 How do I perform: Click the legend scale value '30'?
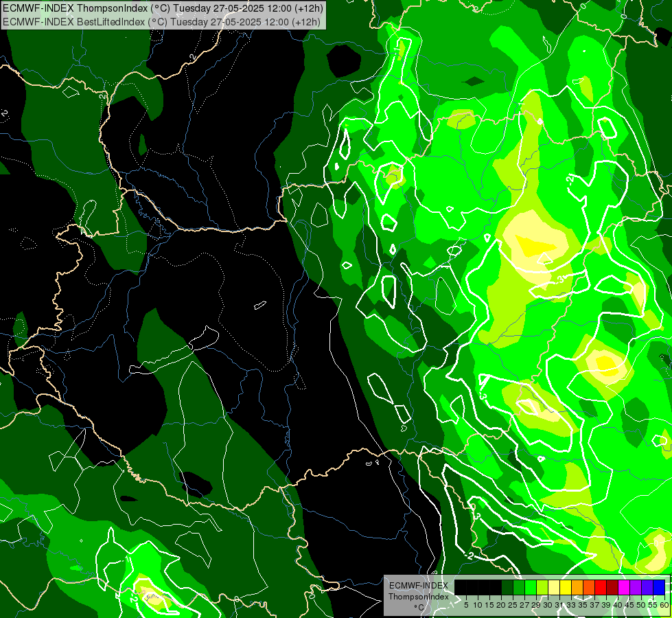point(548,605)
